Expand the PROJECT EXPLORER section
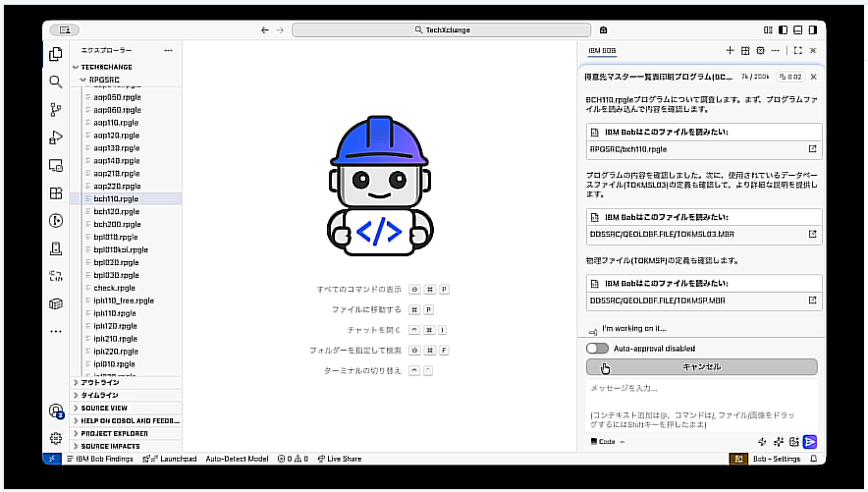 tap(127, 433)
